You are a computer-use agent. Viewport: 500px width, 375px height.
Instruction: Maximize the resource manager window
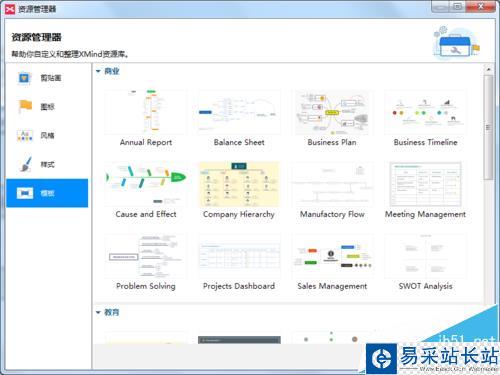457,6
